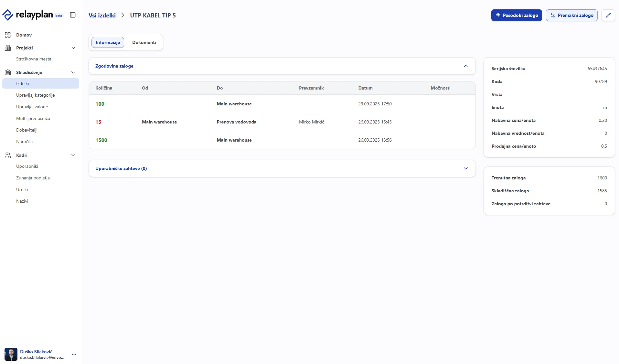Viewport: 619px width, 364px height.
Task: Click red quantity 15 in table
Action: (98, 122)
